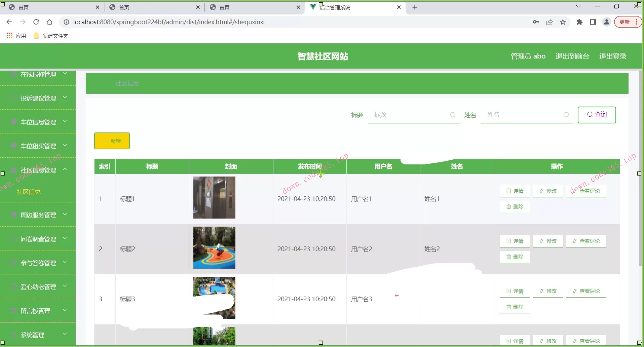Screen dimensions: 644x347
Task: Open the 新建文件夹 bookmark folder
Action: tap(51, 36)
